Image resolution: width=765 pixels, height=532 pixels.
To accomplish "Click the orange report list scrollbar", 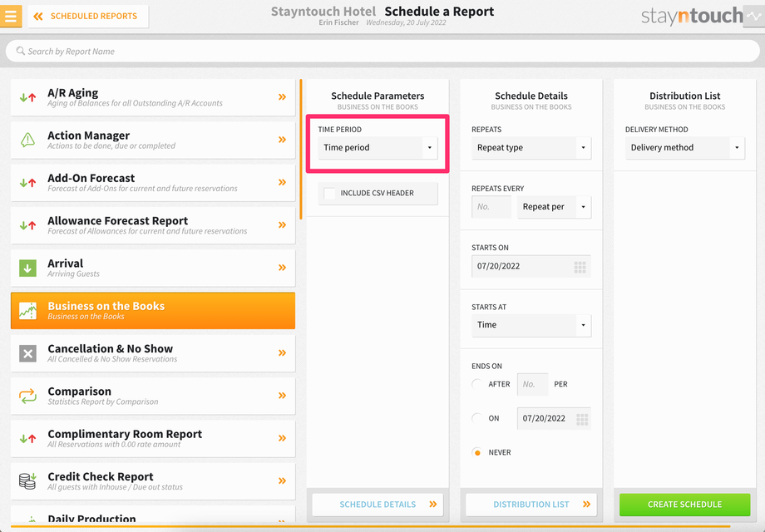I will [x=301, y=149].
